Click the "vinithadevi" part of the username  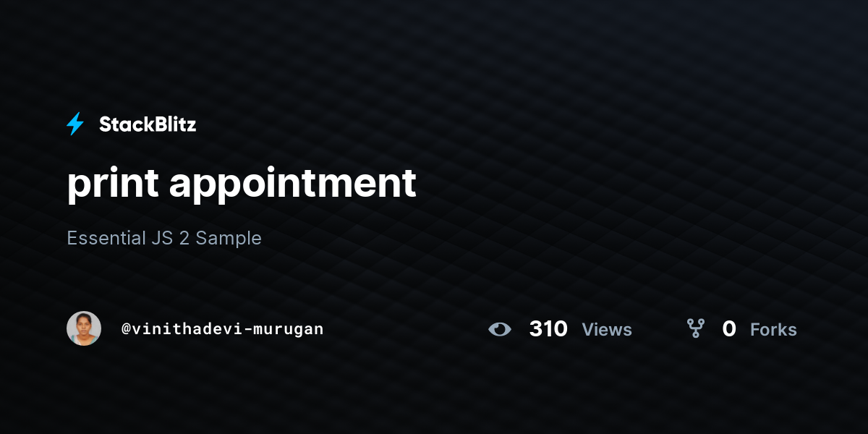pyautogui.click(x=189, y=329)
